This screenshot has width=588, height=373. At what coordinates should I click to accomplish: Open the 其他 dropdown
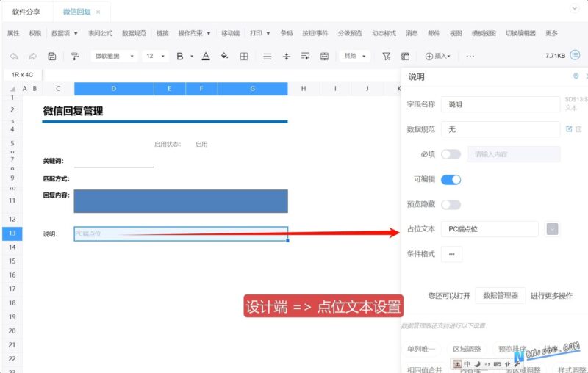[x=354, y=57]
